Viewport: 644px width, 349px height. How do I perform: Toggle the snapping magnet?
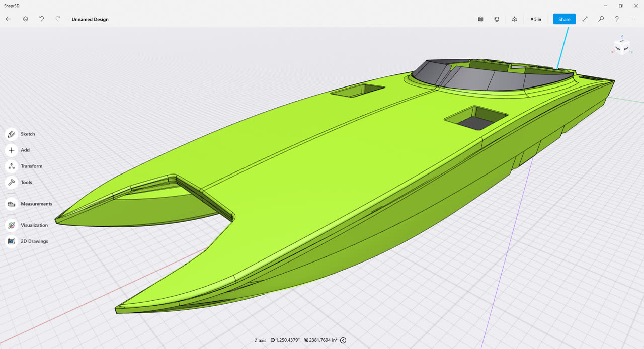[497, 19]
